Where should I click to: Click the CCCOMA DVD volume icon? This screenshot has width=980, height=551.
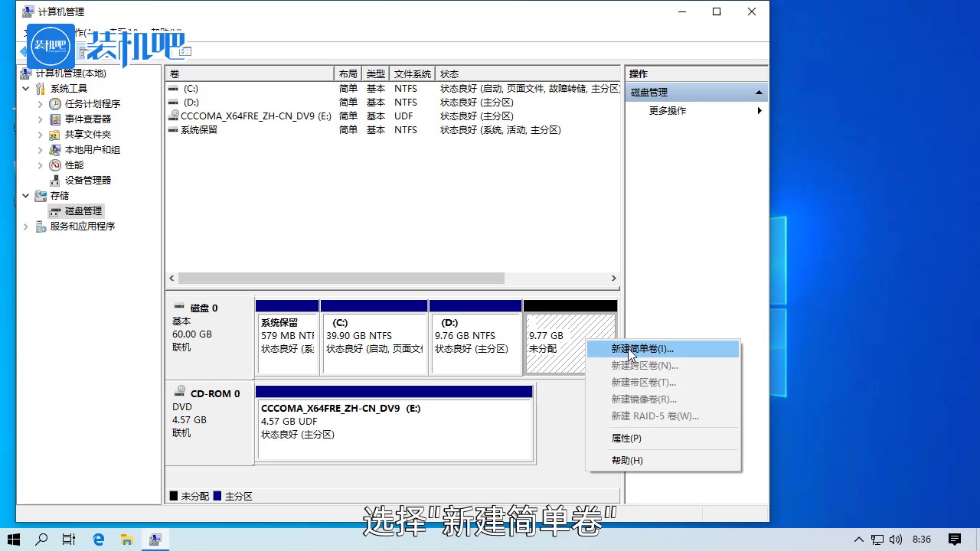tap(175, 116)
